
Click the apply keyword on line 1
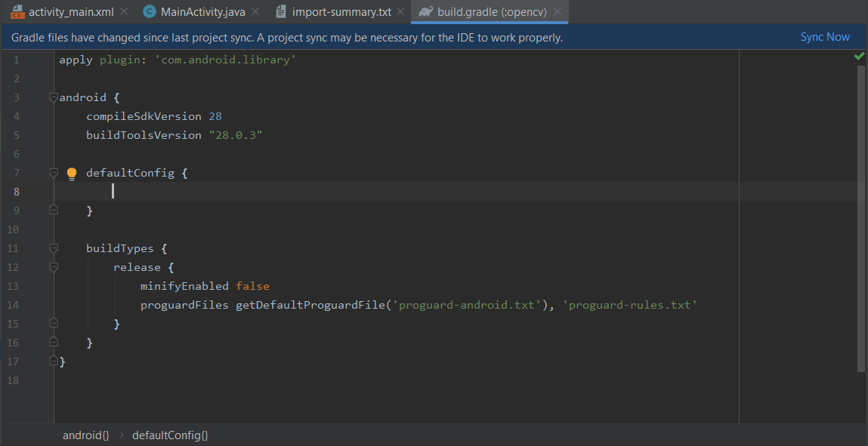[x=76, y=60]
